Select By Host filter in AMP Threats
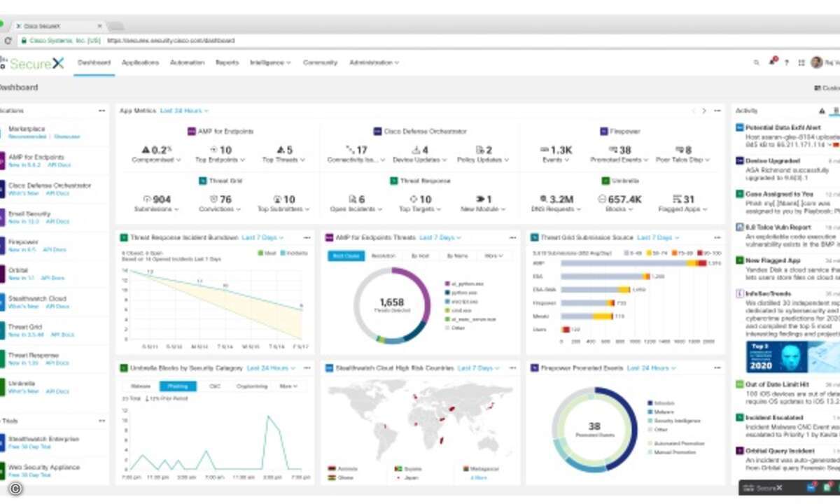The width and height of the screenshot is (840, 504). 421,256
